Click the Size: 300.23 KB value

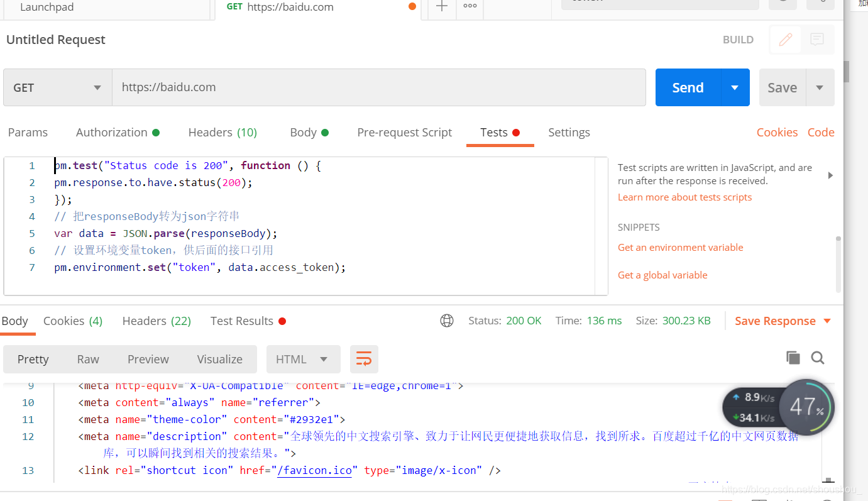[673, 321]
